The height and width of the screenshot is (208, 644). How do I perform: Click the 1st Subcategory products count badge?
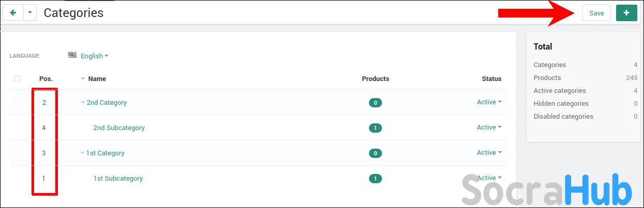375,179
